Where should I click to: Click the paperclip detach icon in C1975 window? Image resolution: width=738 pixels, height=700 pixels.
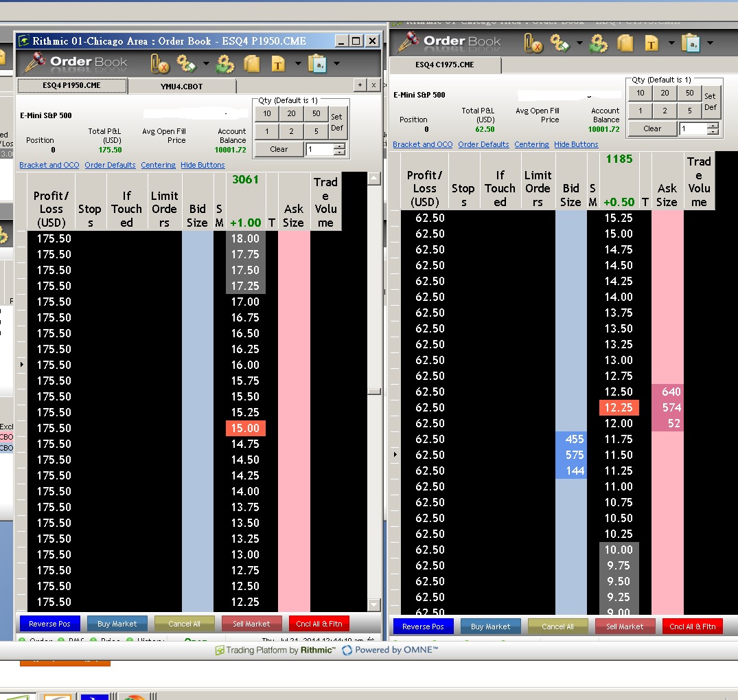click(x=533, y=43)
